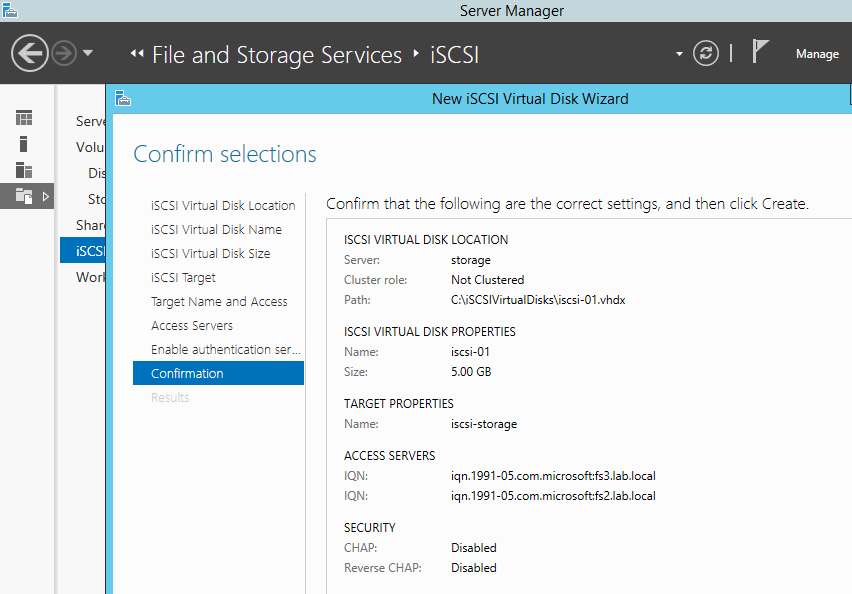Viewport: 852px width, 594px height.
Task: Click the wizard title bar icon
Action: point(123,98)
